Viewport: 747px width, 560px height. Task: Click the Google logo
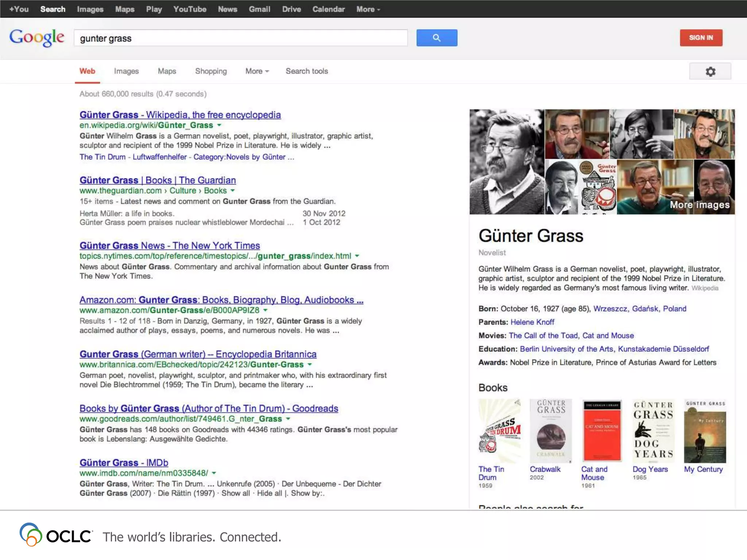(x=37, y=38)
